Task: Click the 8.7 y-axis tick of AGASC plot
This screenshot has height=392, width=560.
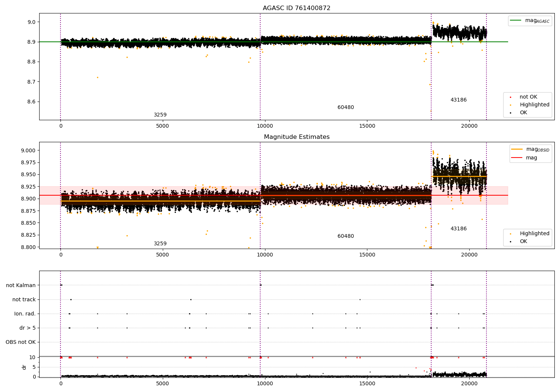Action: click(31, 82)
